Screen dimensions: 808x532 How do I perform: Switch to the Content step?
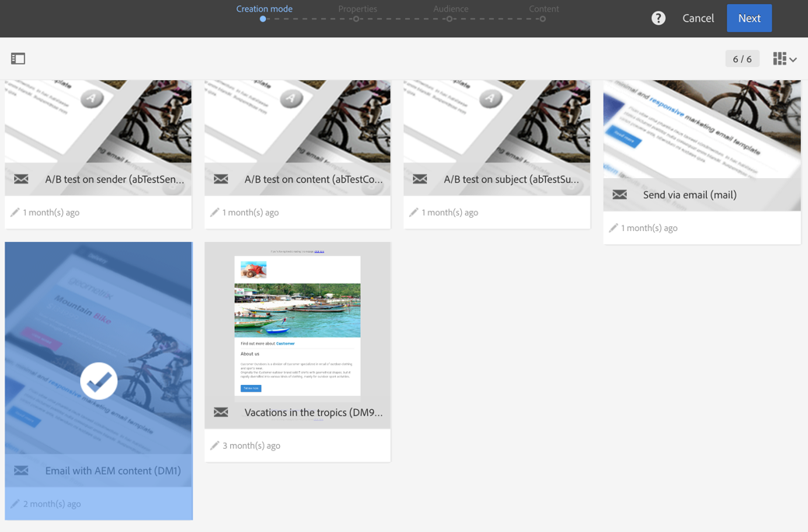tap(544, 9)
